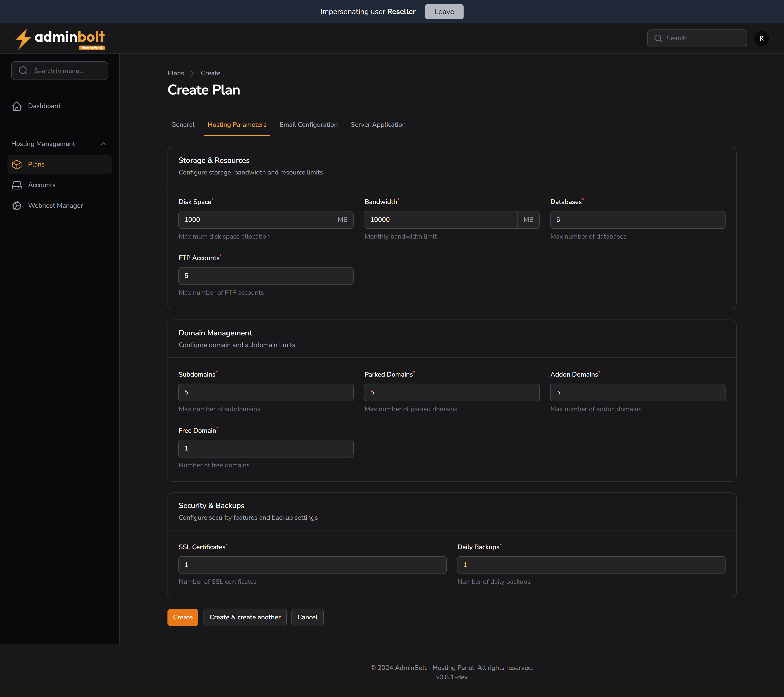Click the Dashboard home icon
The height and width of the screenshot is (697, 784).
pyautogui.click(x=17, y=106)
